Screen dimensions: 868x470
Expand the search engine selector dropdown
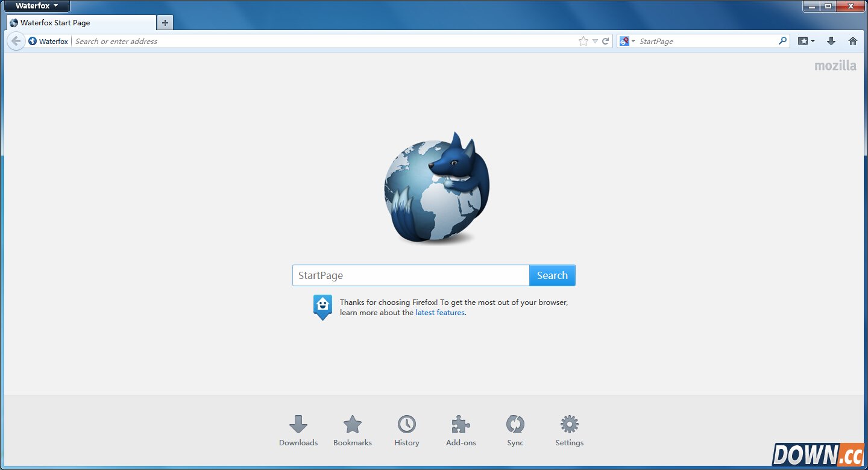point(627,41)
